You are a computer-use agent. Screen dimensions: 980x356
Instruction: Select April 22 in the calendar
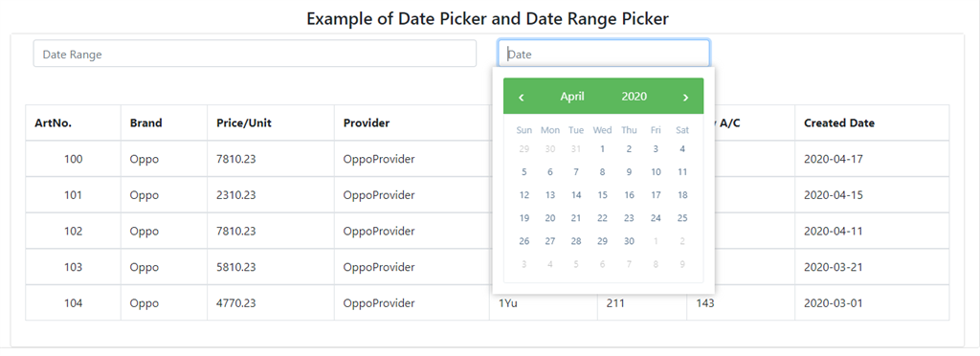click(x=603, y=218)
